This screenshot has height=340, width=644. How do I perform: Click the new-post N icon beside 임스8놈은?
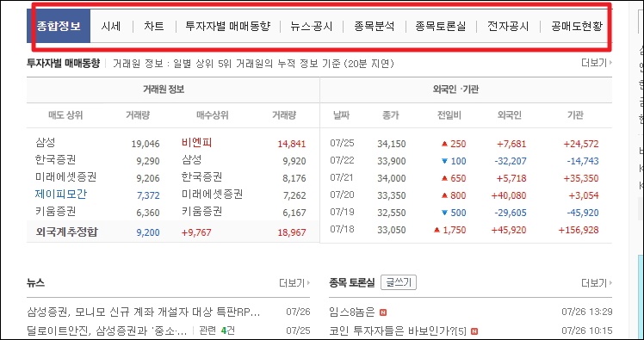[383, 313]
